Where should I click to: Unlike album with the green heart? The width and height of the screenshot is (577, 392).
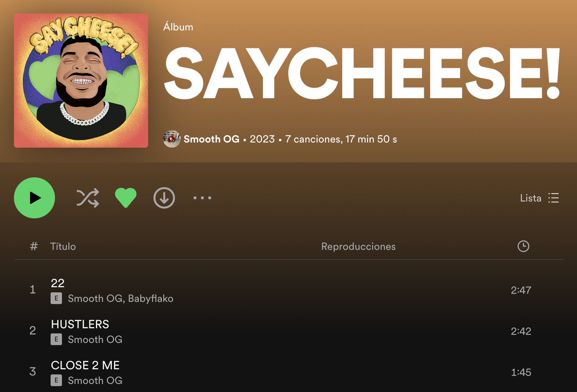(126, 198)
